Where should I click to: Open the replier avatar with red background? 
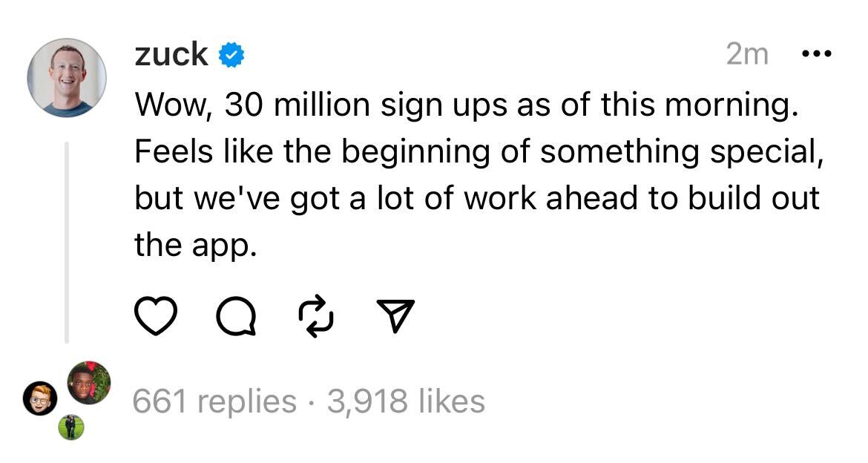88,383
